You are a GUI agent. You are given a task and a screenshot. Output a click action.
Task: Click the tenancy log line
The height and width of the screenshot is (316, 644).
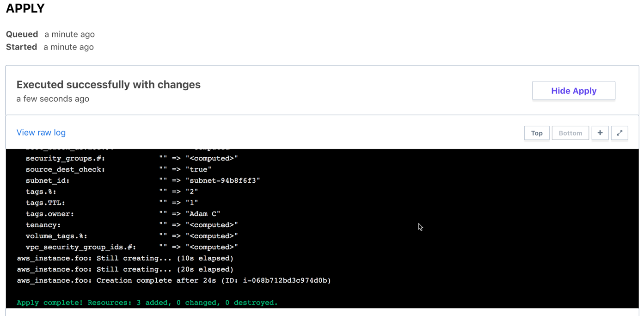click(x=132, y=225)
